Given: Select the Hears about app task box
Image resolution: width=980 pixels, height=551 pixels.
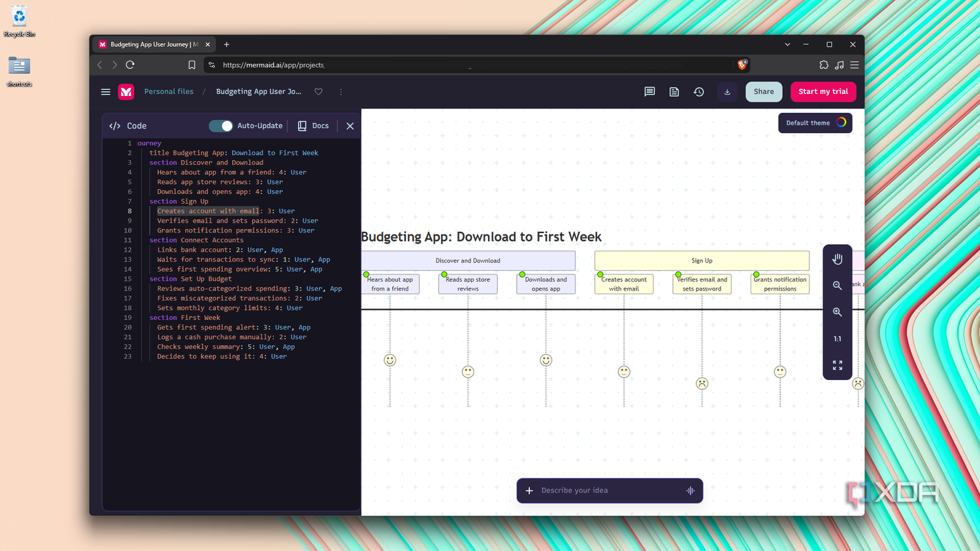Looking at the screenshot, I should tap(390, 284).
